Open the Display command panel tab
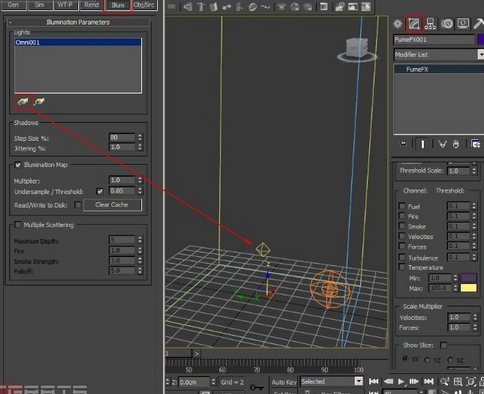 [463, 23]
